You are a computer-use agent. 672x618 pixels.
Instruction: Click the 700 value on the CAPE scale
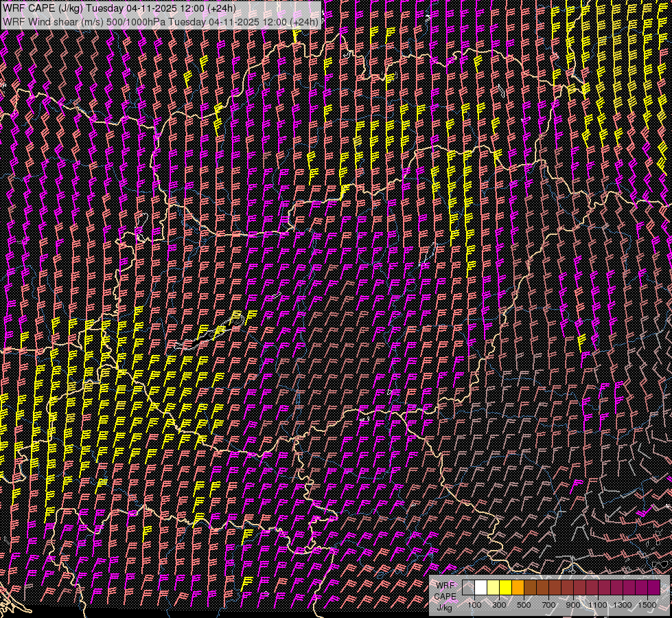click(548, 605)
